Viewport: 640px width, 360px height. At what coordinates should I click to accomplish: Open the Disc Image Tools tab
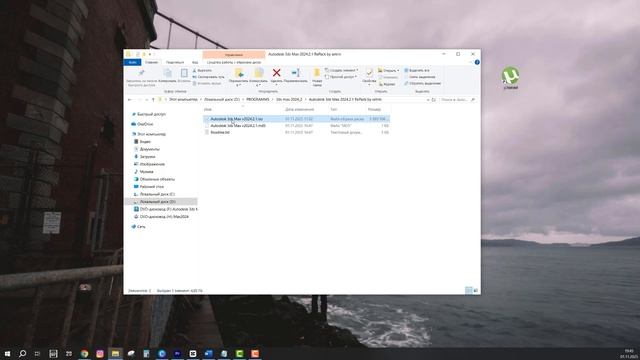pyautogui.click(x=234, y=62)
